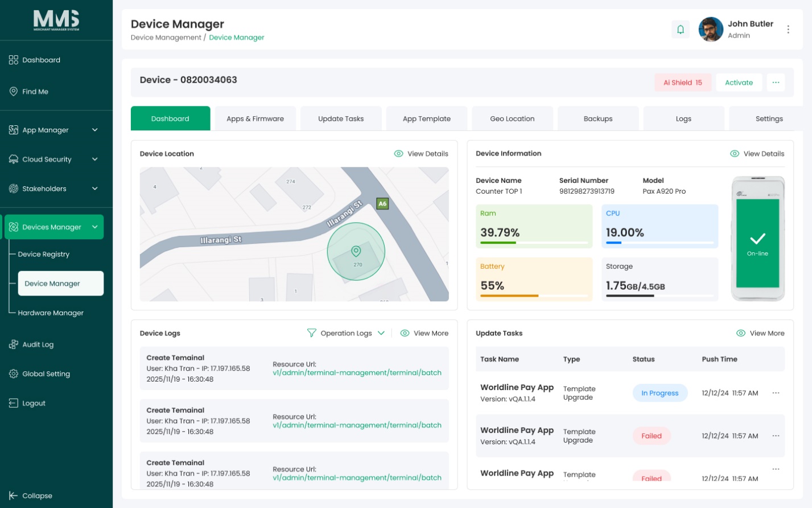The image size is (812, 508).
Task: Click the Operation Logs filter funnel icon
Action: point(311,333)
